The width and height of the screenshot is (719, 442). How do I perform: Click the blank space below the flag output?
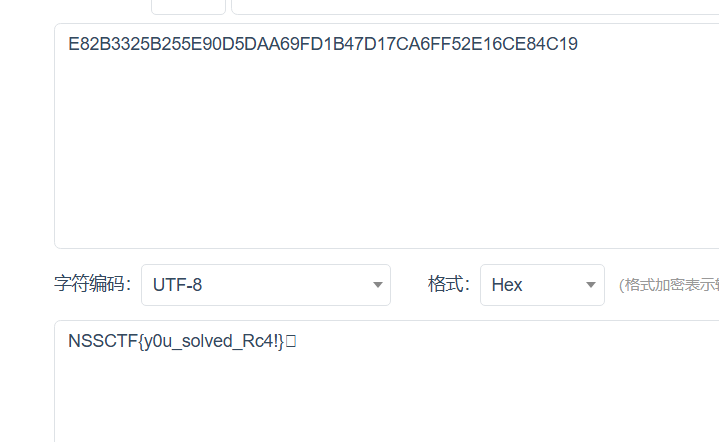pyautogui.click(x=386, y=400)
